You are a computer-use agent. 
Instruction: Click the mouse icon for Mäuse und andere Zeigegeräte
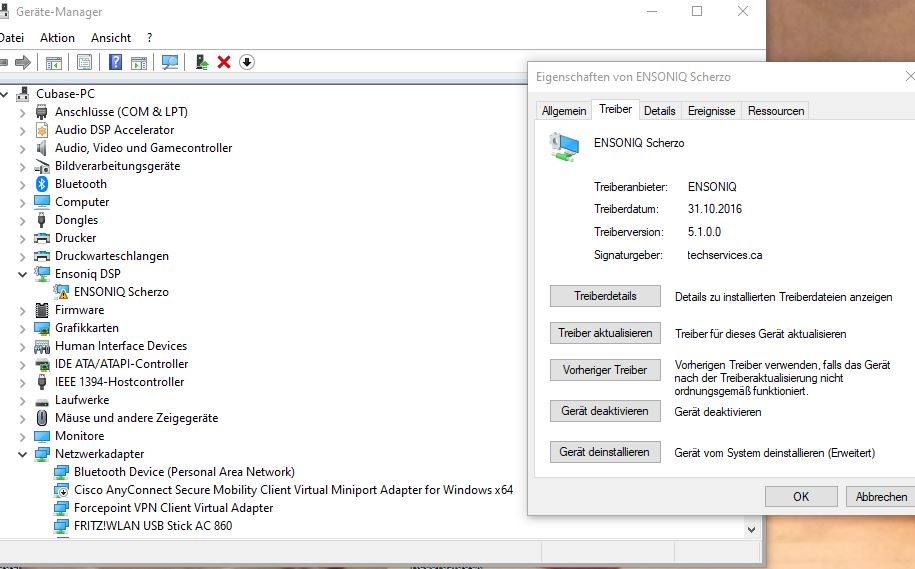42,418
